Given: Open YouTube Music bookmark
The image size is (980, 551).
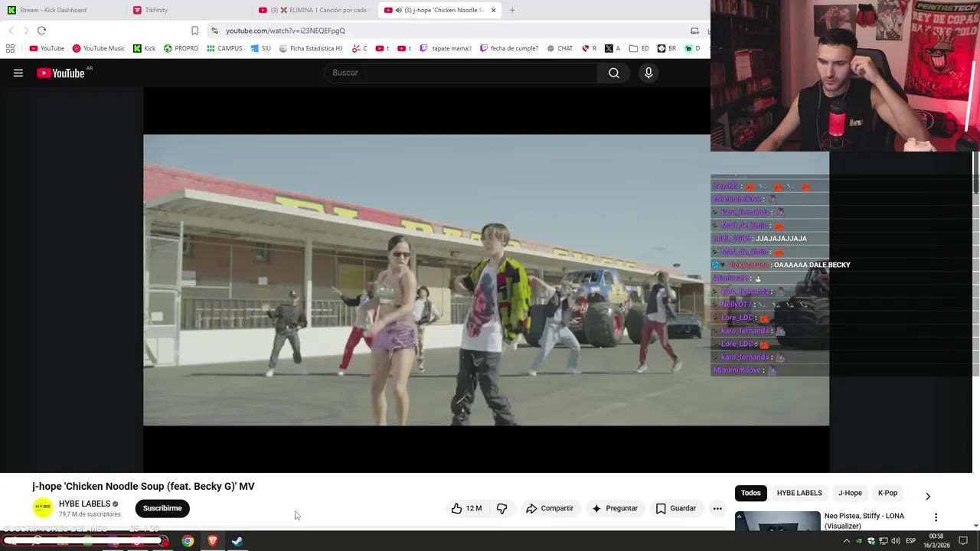Looking at the screenshot, I should click(x=98, y=48).
